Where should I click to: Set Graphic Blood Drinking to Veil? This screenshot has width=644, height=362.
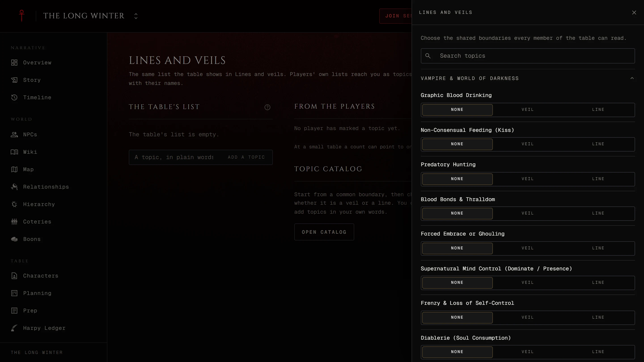[x=527, y=110]
